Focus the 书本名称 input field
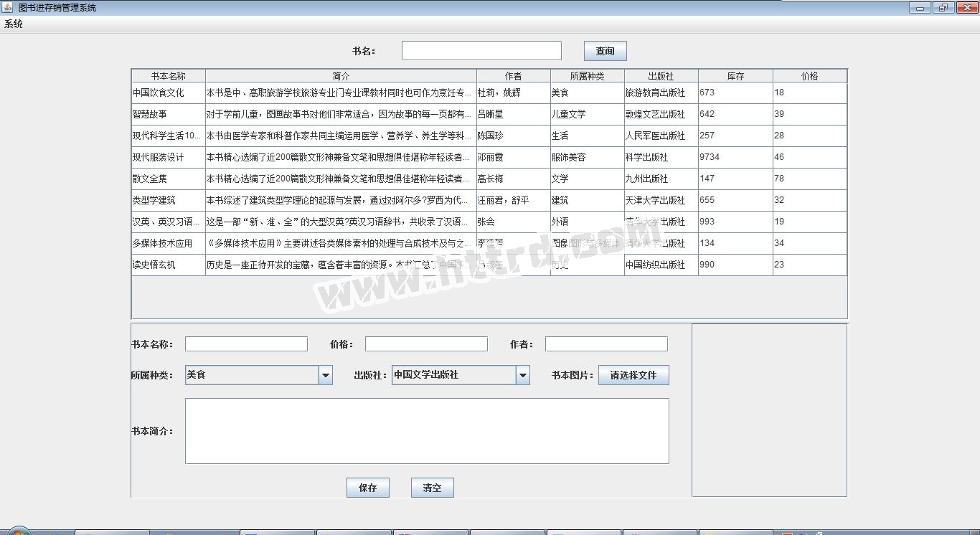The width and height of the screenshot is (980, 535). click(x=246, y=344)
